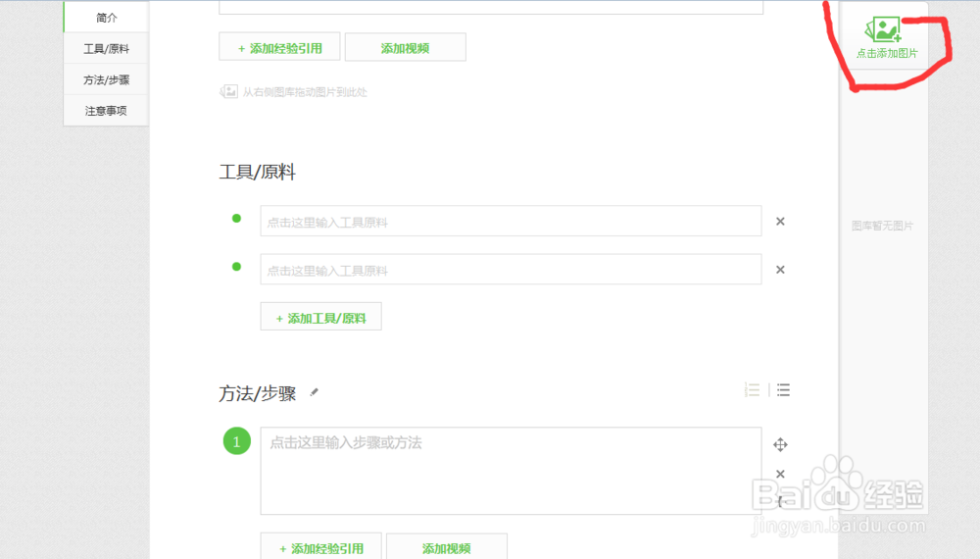The image size is (980, 559).
Task: Click the image drop hint 从右侧图库拖动图片到此处
Action: pos(293,92)
